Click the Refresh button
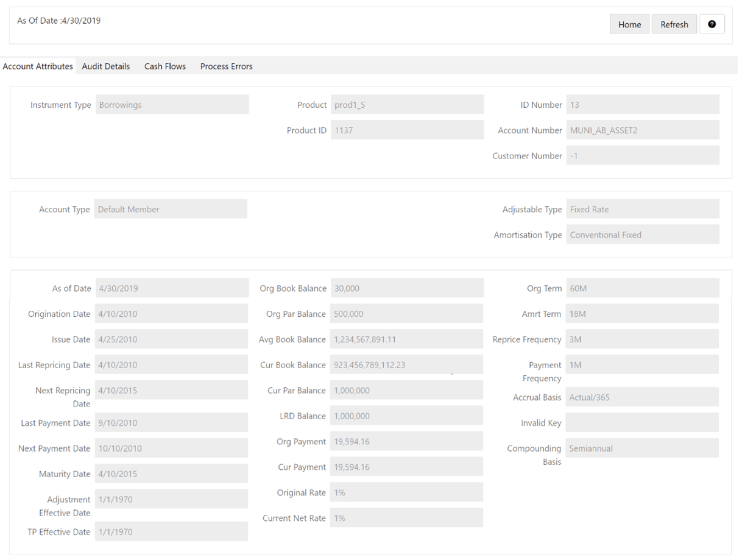This screenshot has height=560, width=742. (674, 24)
